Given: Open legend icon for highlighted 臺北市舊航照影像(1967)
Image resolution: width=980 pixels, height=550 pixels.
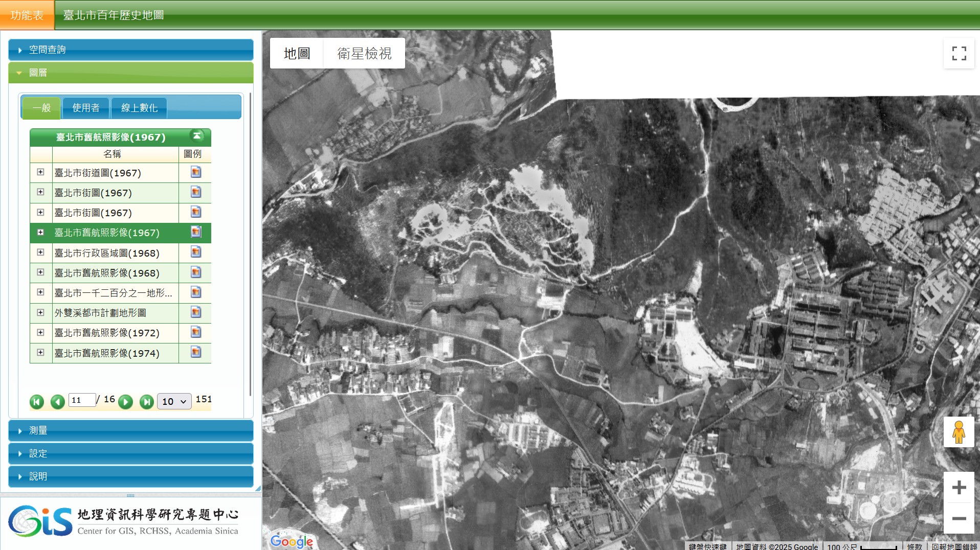Looking at the screenshot, I should click(195, 233).
